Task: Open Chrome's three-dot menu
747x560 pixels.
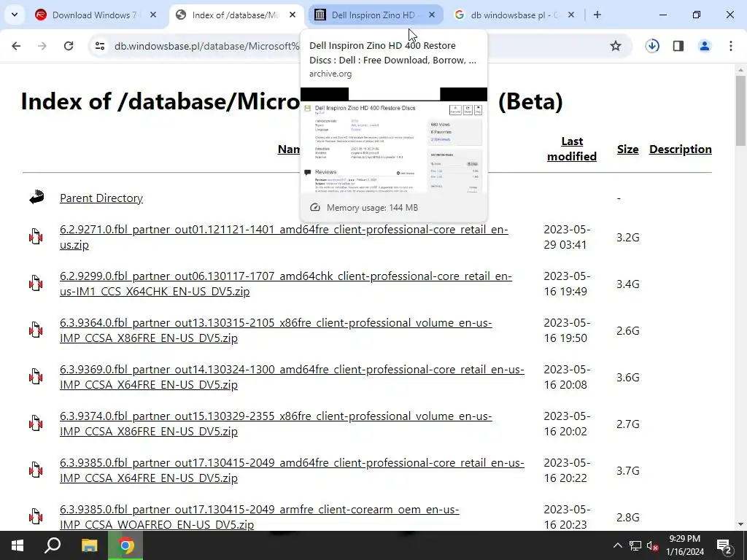Action: pyautogui.click(x=731, y=46)
